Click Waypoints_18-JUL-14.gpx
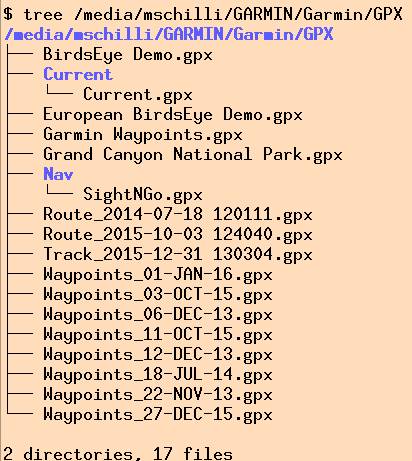The image size is (412, 461). (158, 375)
